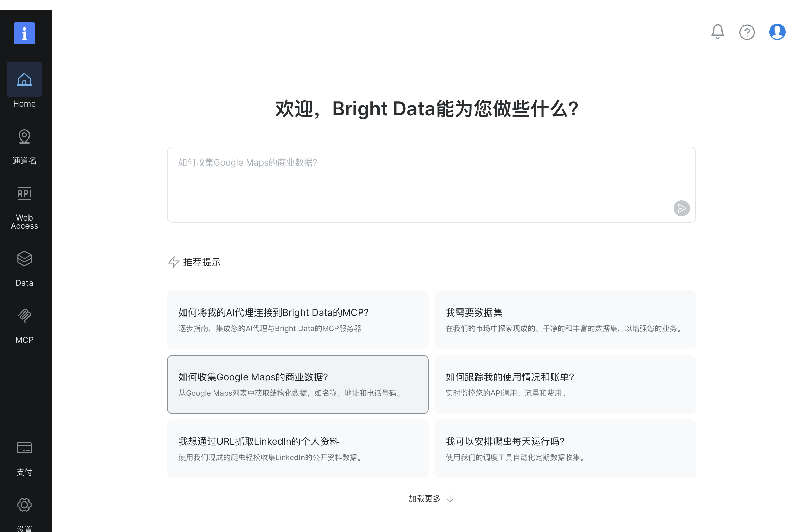Select the LinkedIn个人资料 prompt card

click(x=297, y=449)
